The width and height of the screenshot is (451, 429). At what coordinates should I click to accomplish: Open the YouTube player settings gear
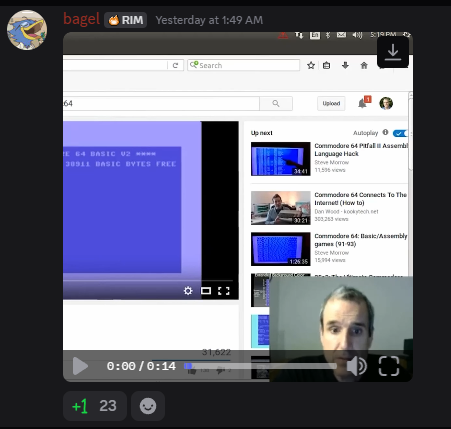(x=188, y=291)
